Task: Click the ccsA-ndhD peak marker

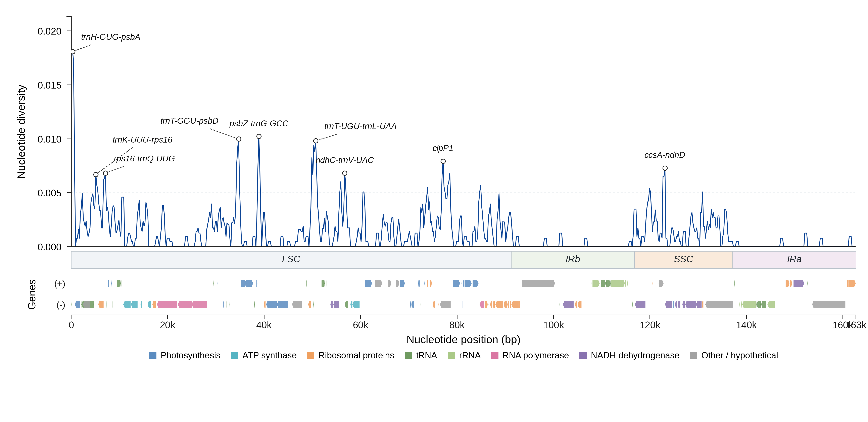Action: 665,168
